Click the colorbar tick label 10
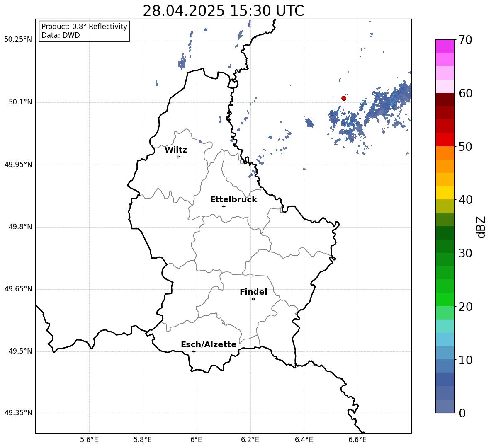The width and height of the screenshot is (491, 448). point(465,360)
